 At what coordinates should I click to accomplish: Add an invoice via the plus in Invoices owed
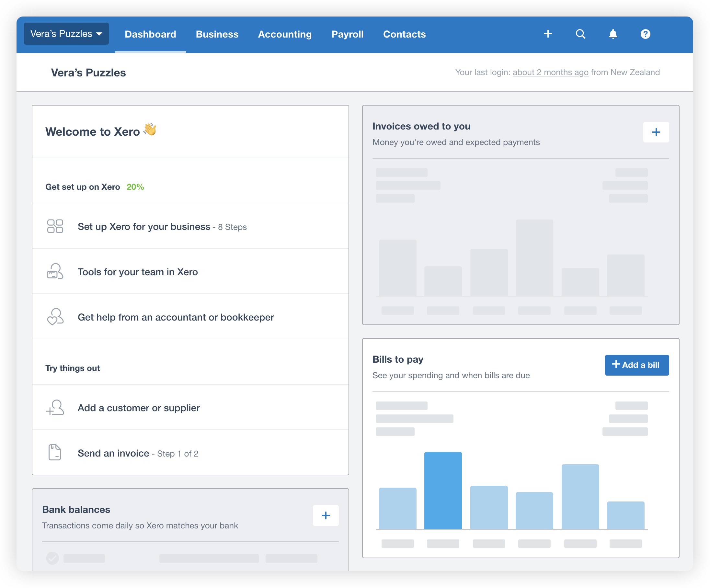point(656,132)
